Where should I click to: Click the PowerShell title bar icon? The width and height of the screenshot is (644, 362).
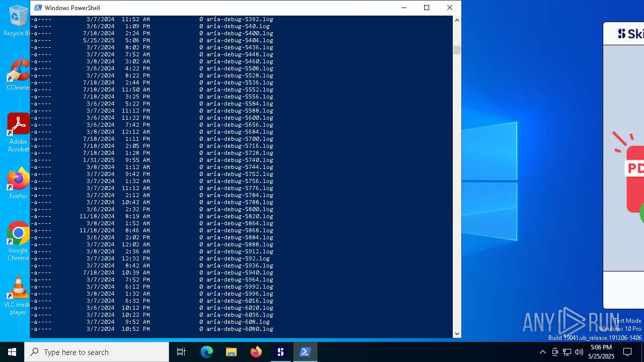(38, 8)
